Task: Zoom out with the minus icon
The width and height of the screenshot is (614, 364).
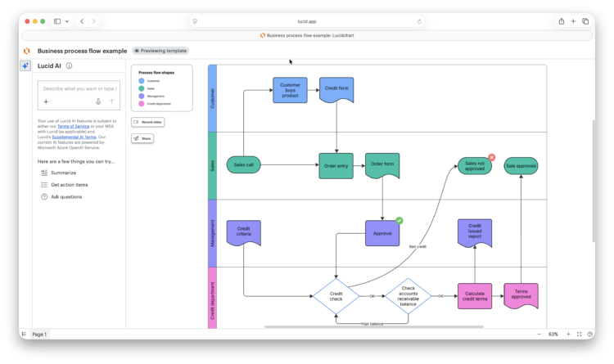Action: click(x=540, y=335)
